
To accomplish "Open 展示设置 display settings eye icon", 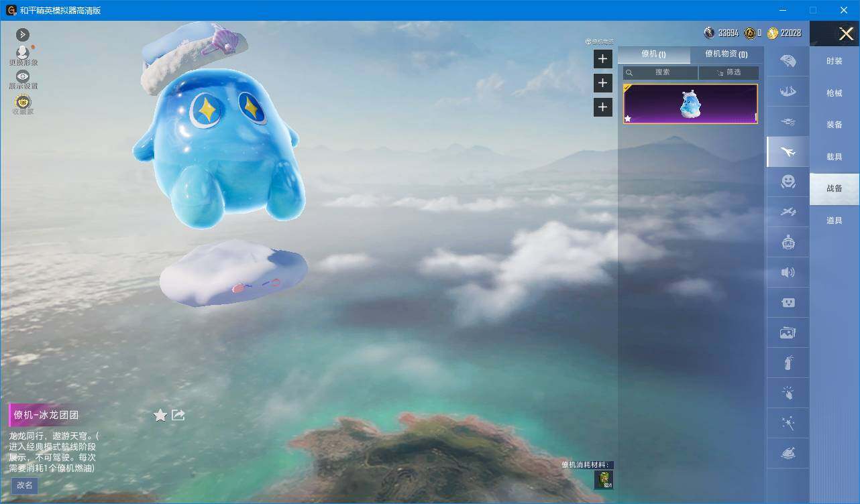I will click(23, 80).
